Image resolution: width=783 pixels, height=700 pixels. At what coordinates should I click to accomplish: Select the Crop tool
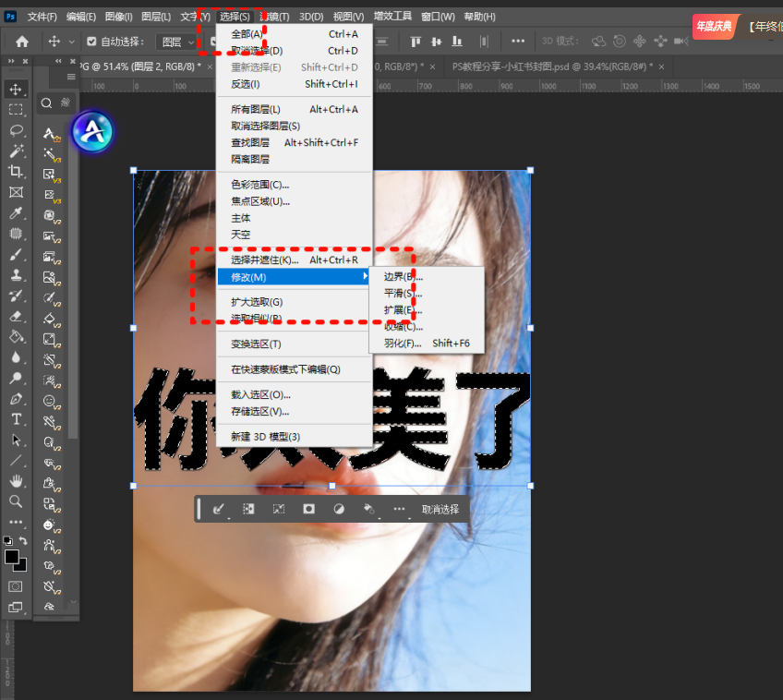(x=16, y=172)
